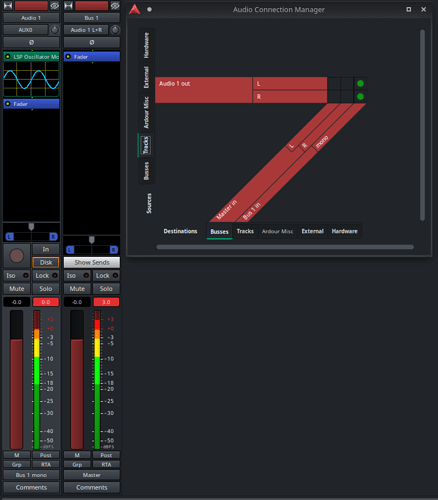Open Grp group selector on Audio 1

pyautogui.click(x=17, y=464)
